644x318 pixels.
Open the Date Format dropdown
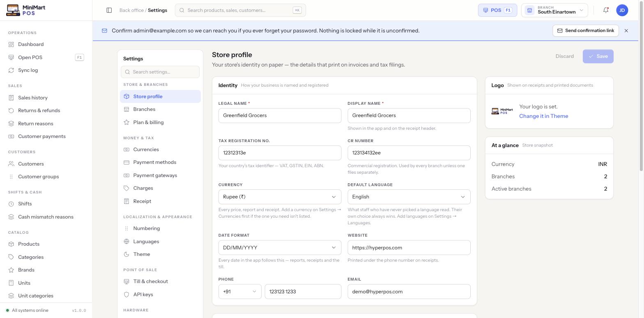280,248
